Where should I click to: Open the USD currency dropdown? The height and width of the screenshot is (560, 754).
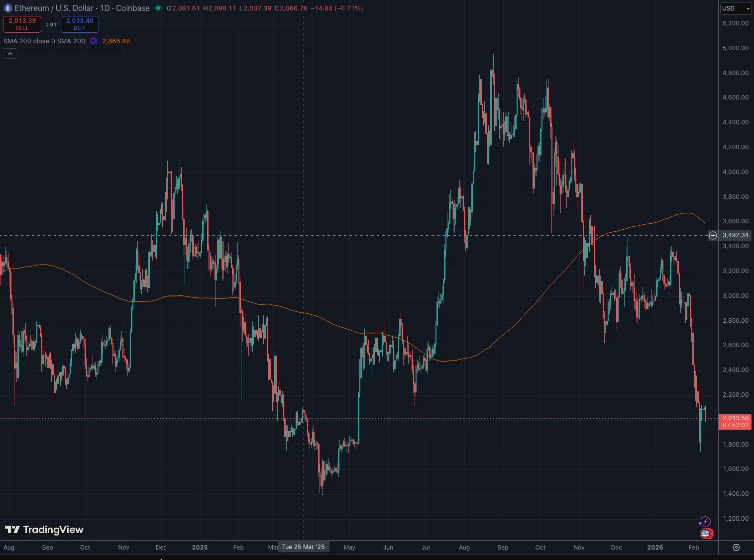coord(736,8)
